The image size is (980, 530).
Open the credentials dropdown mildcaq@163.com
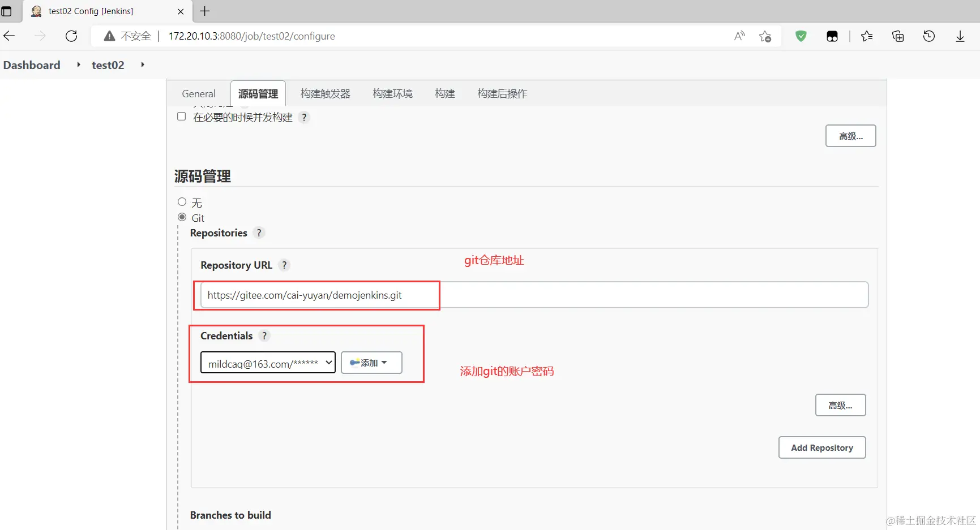[x=268, y=363]
